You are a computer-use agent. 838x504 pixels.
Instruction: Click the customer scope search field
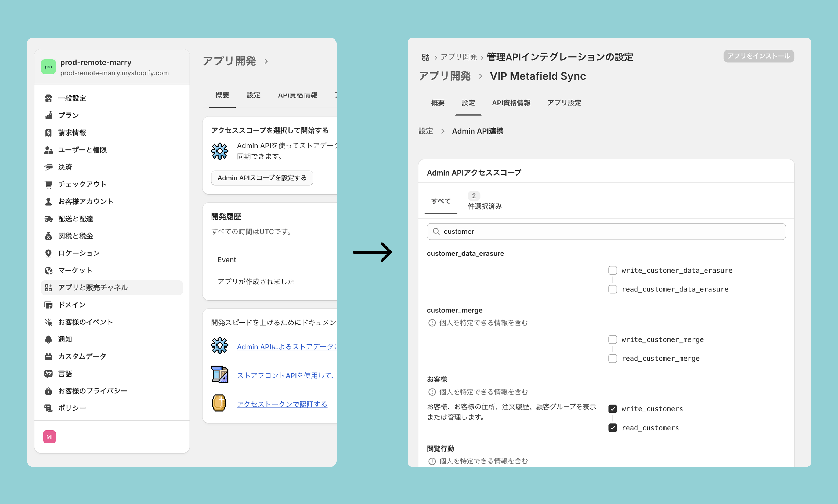[606, 232]
